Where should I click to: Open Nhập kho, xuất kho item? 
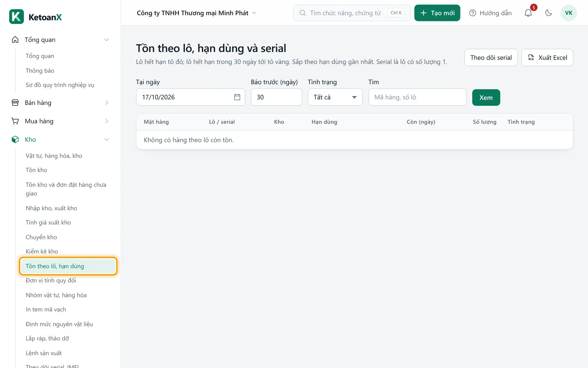click(x=51, y=208)
